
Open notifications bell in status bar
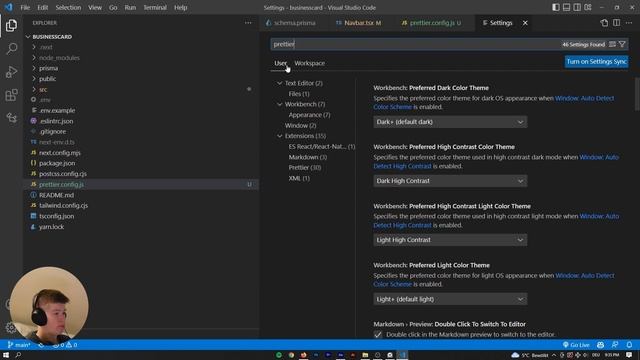tap(629, 345)
